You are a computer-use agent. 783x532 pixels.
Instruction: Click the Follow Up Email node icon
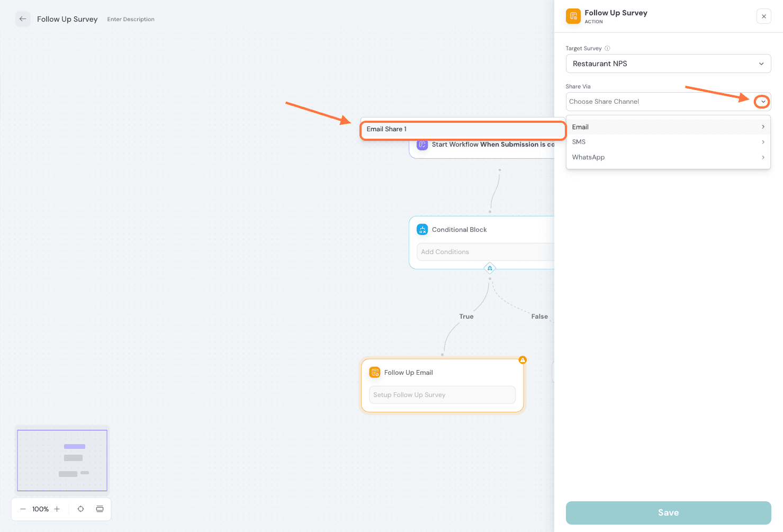pos(375,373)
